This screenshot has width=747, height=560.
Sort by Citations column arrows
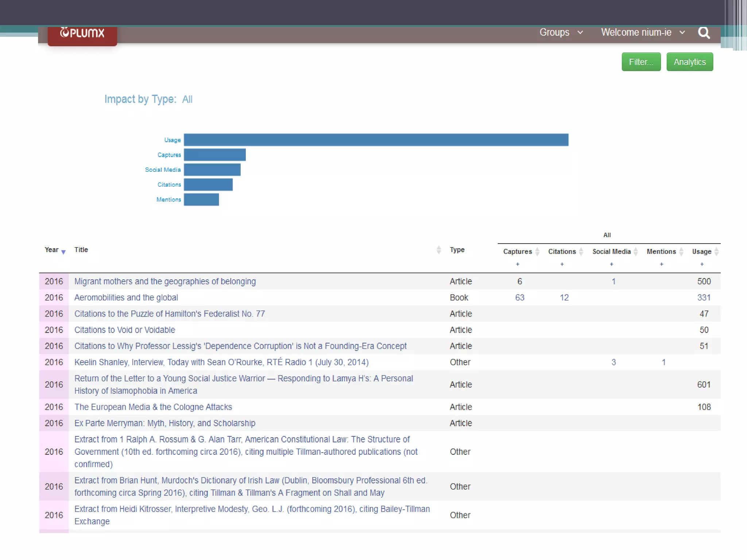click(581, 252)
